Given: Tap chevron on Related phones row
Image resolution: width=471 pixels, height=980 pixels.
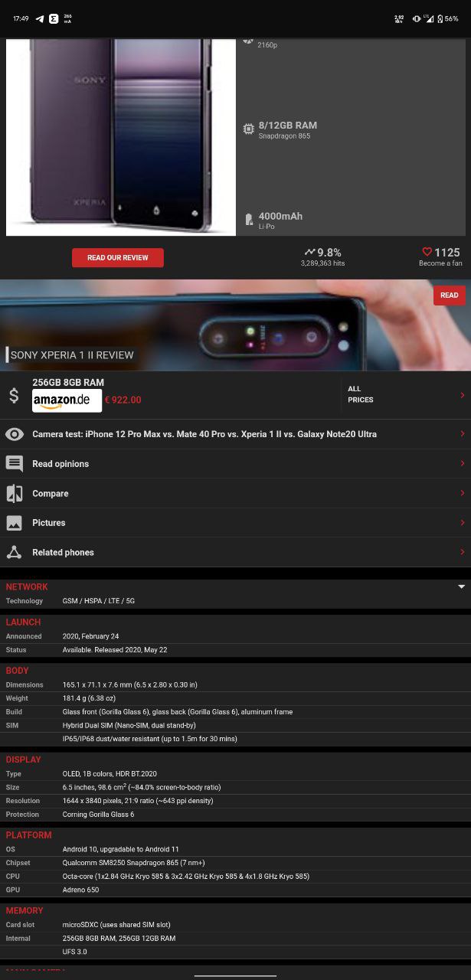Looking at the screenshot, I should click(x=462, y=553).
